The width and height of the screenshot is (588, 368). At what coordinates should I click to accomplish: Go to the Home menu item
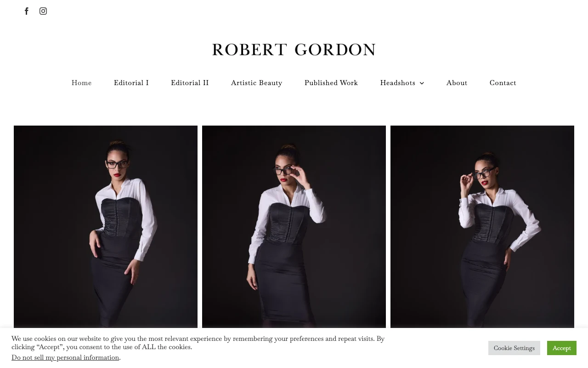(81, 83)
